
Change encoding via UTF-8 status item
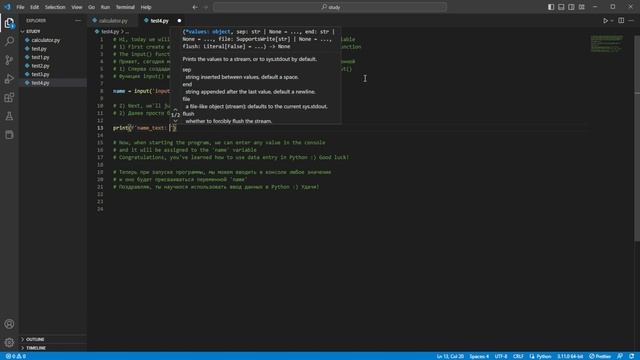501,356
